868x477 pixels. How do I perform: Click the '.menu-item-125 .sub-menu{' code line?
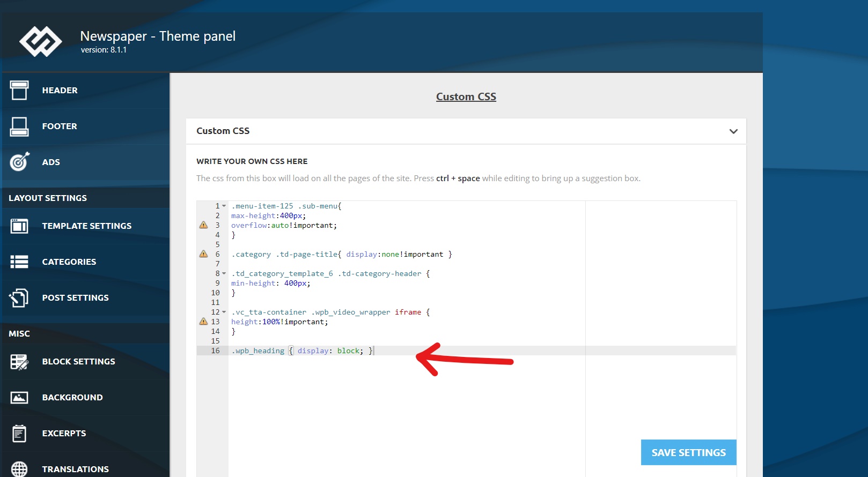(286, 206)
